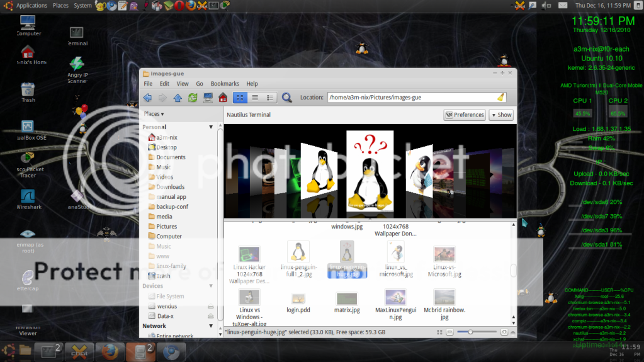Switch to list view mode

click(255, 98)
